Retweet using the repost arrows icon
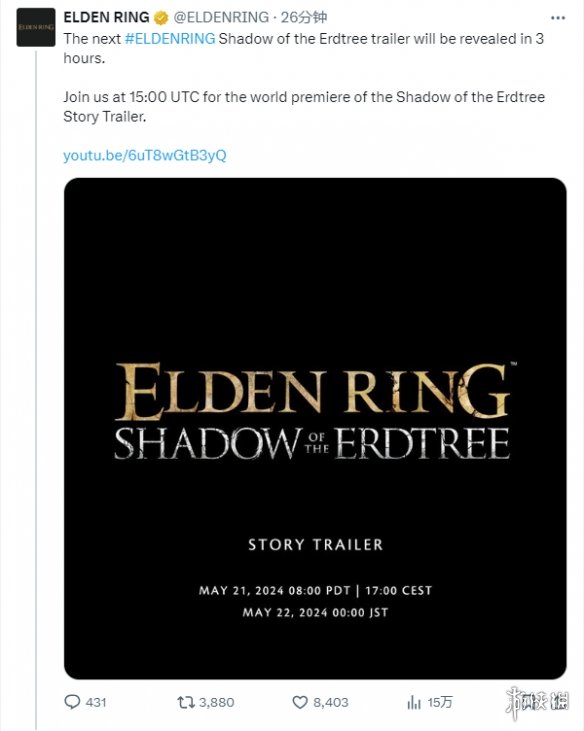584x731 pixels. click(186, 703)
